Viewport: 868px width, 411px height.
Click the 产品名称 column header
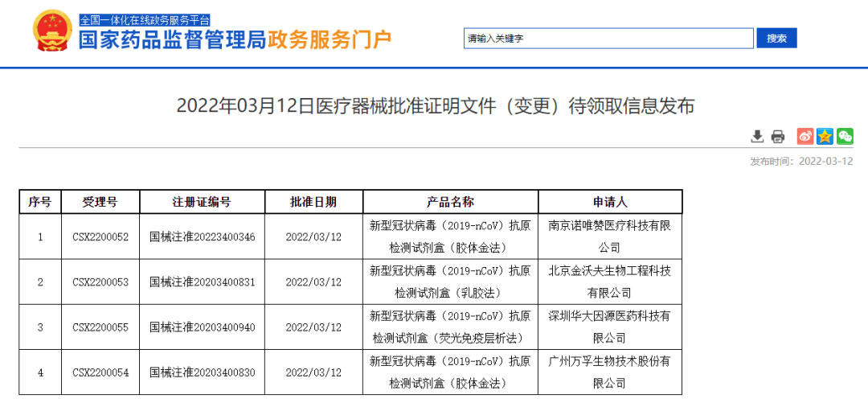450,202
